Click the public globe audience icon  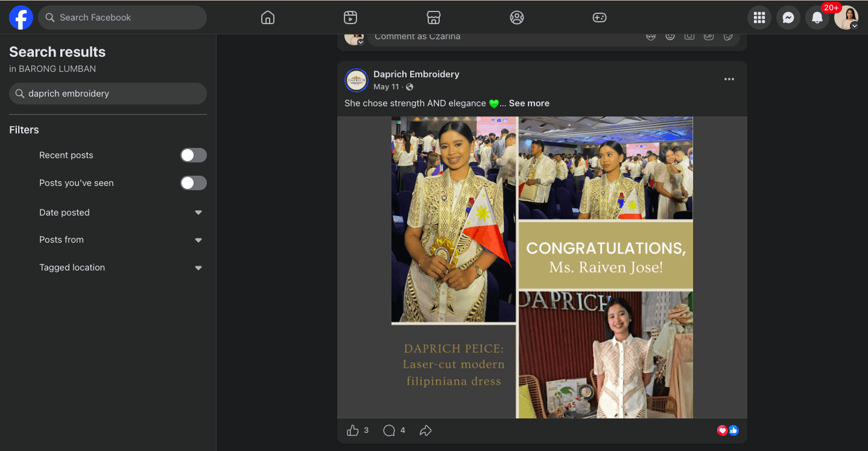410,88
